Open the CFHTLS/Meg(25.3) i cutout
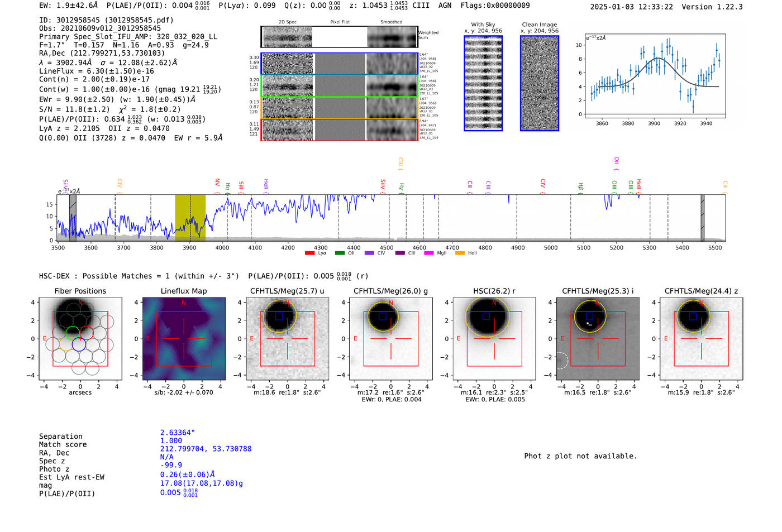This screenshot has height=532, width=782. (x=598, y=339)
